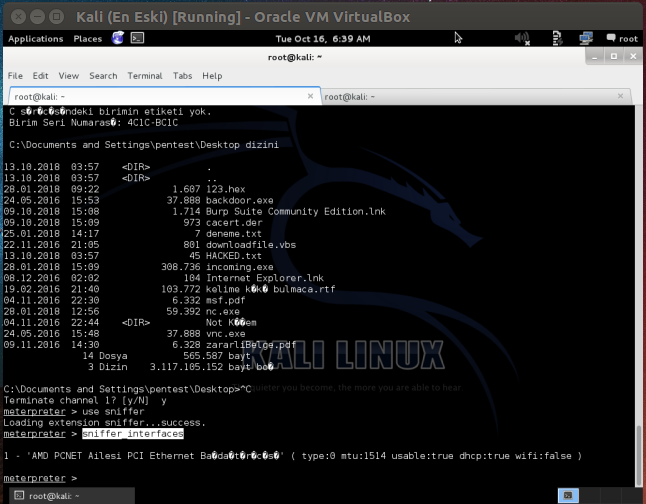Image resolution: width=646 pixels, height=504 pixels.
Task: Click the '14 Dosya' summary line
Action: (x=166, y=356)
